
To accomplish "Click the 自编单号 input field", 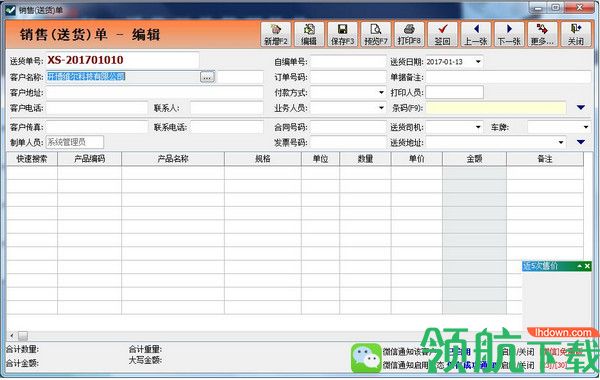I will coord(348,62).
